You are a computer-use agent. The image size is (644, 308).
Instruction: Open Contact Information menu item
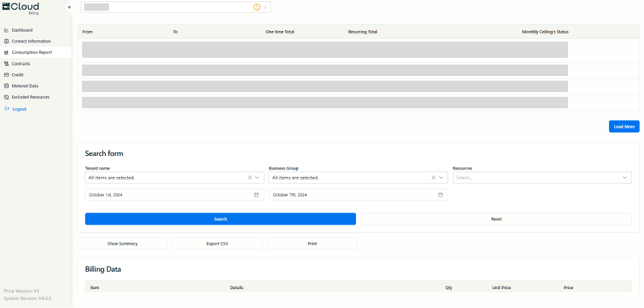tap(31, 41)
